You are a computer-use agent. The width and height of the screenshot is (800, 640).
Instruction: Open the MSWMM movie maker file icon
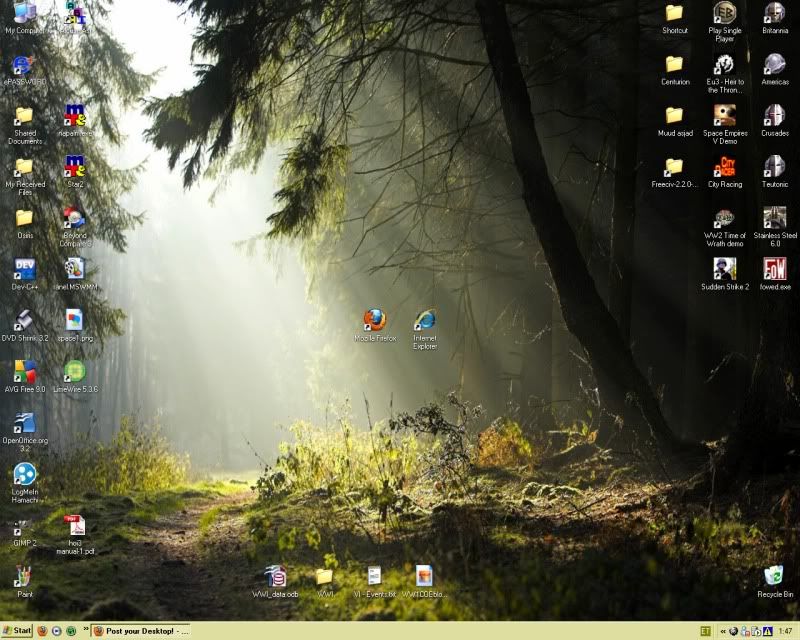pyautogui.click(x=75, y=274)
